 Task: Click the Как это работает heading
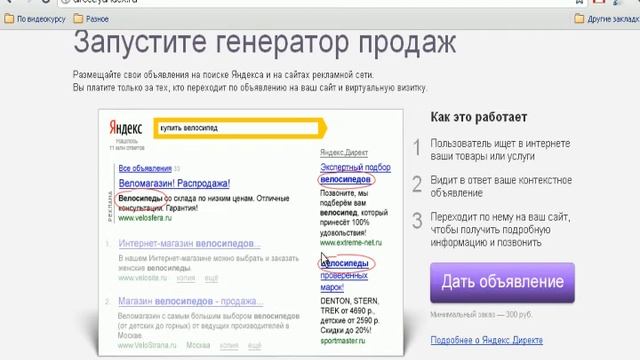(x=478, y=117)
